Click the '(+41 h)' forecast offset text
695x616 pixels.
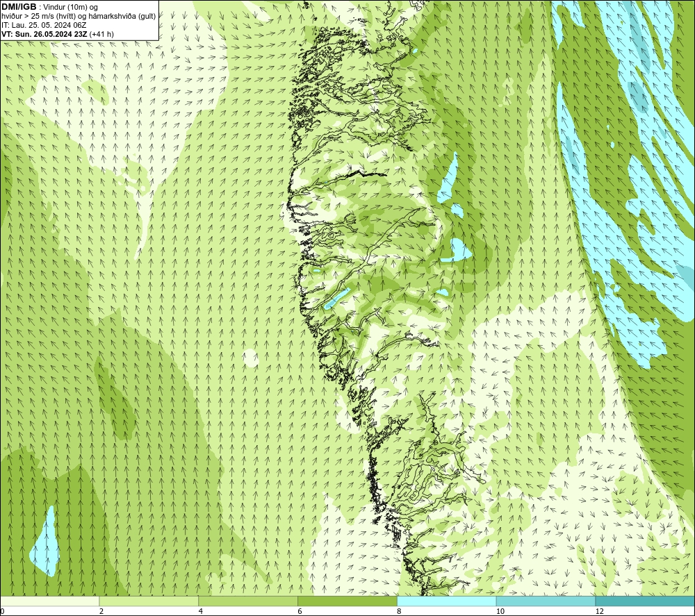101,34
